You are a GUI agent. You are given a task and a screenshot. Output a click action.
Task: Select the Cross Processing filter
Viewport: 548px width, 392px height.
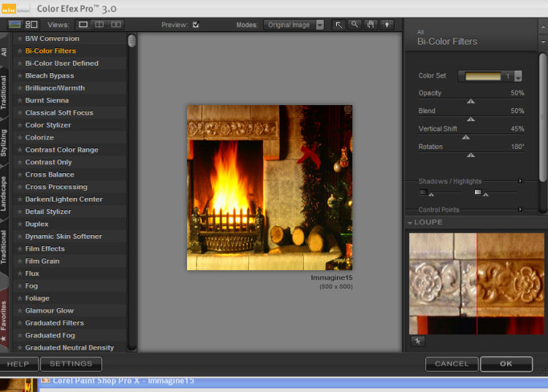56,187
